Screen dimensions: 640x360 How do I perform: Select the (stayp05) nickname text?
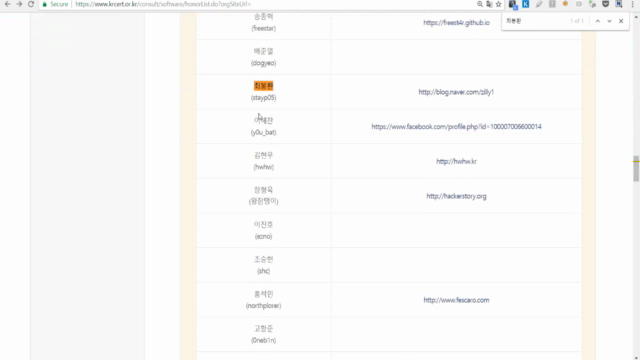pos(263,98)
